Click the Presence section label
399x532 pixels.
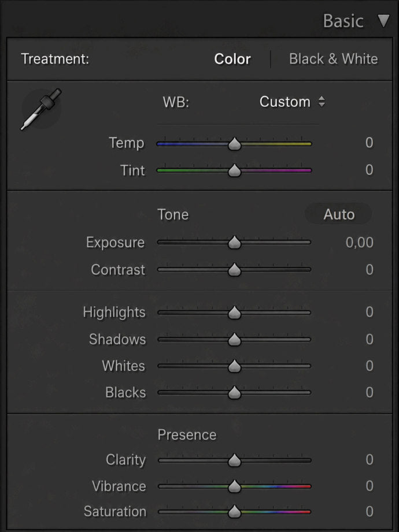[187, 435]
